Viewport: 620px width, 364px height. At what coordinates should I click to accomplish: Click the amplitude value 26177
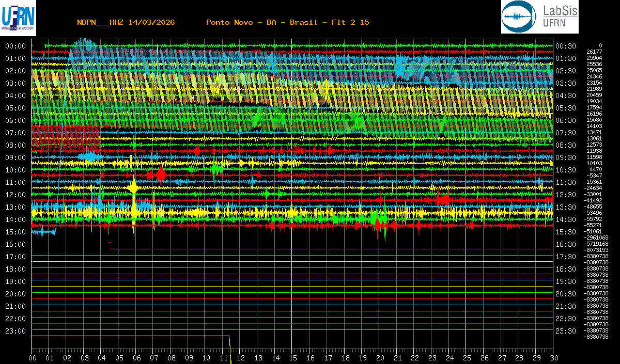pos(594,52)
